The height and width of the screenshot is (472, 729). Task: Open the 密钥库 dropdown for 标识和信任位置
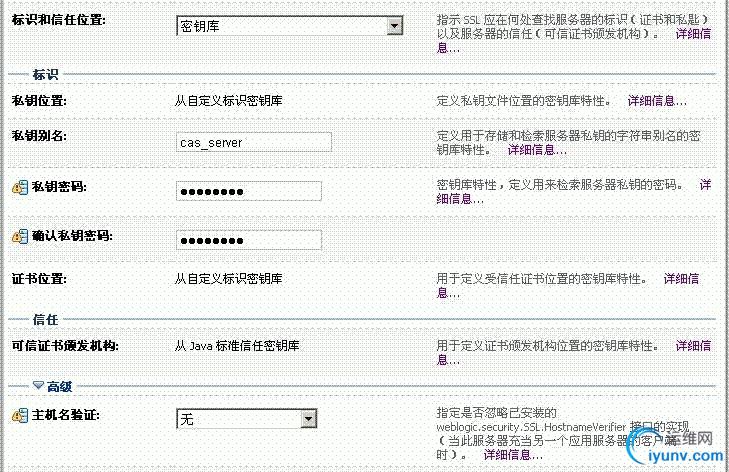click(394, 26)
